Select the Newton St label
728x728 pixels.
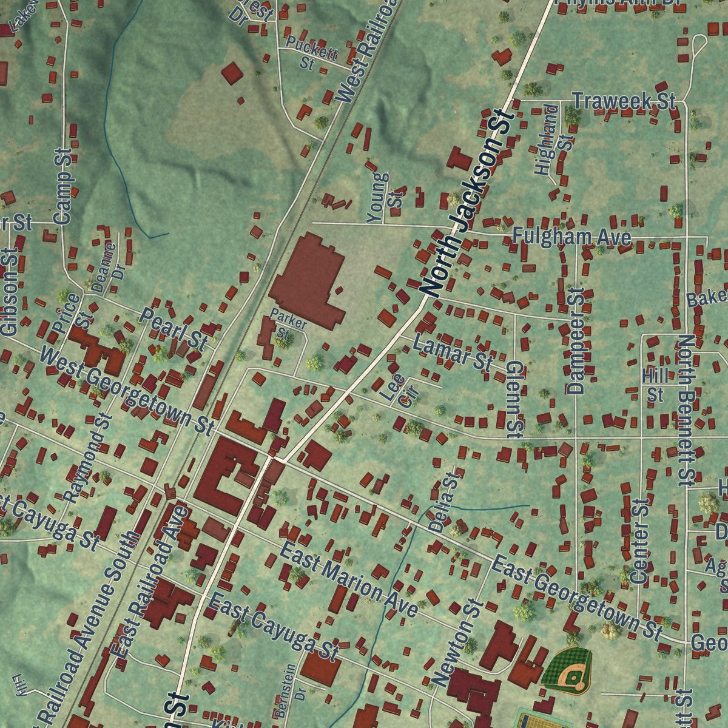tap(457, 644)
